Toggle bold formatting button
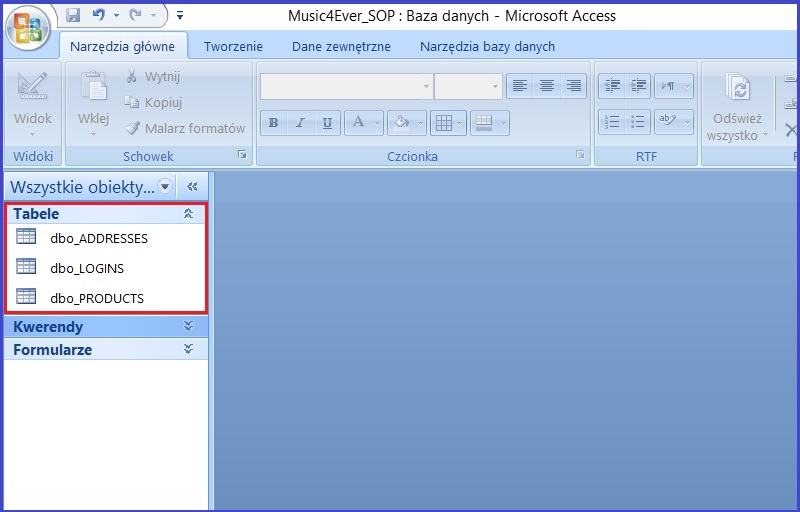Viewport: 800px width, 512px height. coord(273,123)
